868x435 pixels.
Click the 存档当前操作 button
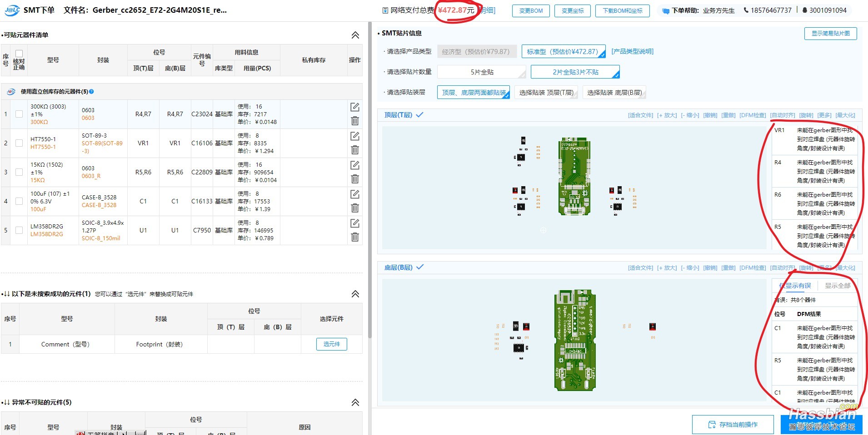733,425
